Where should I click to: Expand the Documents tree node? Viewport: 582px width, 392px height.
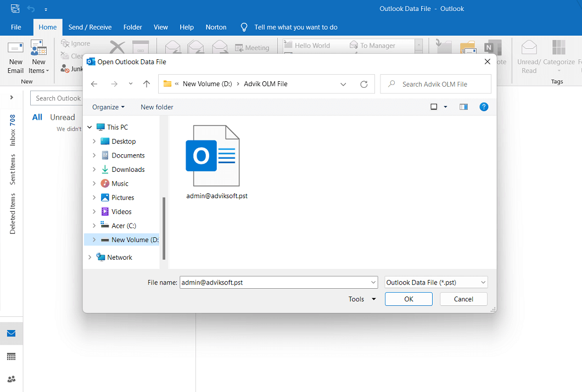click(x=94, y=155)
